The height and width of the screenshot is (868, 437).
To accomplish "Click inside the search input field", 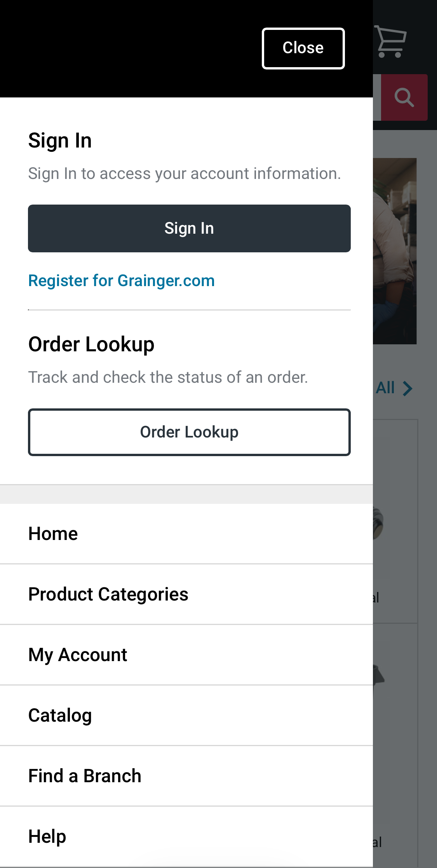I will [377, 97].
